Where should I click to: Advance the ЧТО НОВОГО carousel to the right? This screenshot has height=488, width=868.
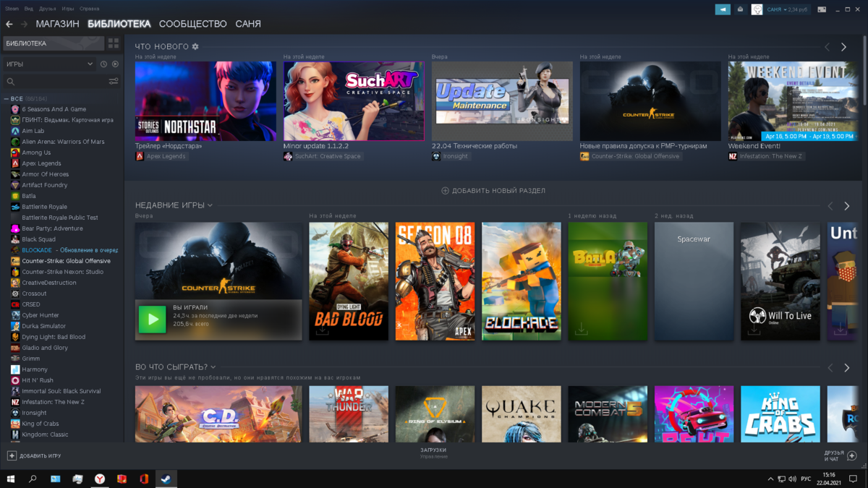[x=843, y=46]
